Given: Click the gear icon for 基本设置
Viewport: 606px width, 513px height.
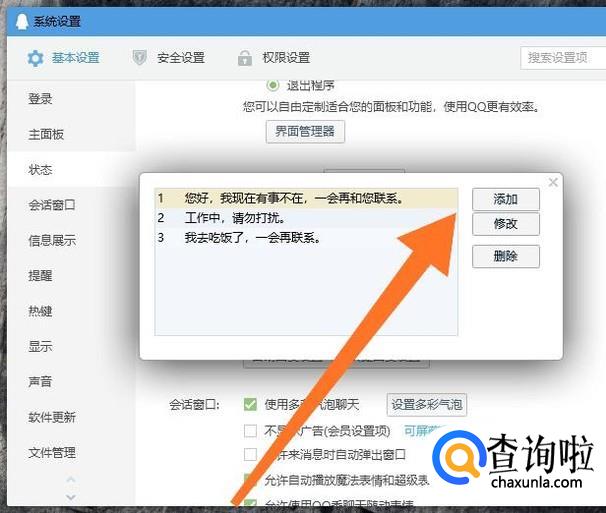Looking at the screenshot, I should coord(35,58).
